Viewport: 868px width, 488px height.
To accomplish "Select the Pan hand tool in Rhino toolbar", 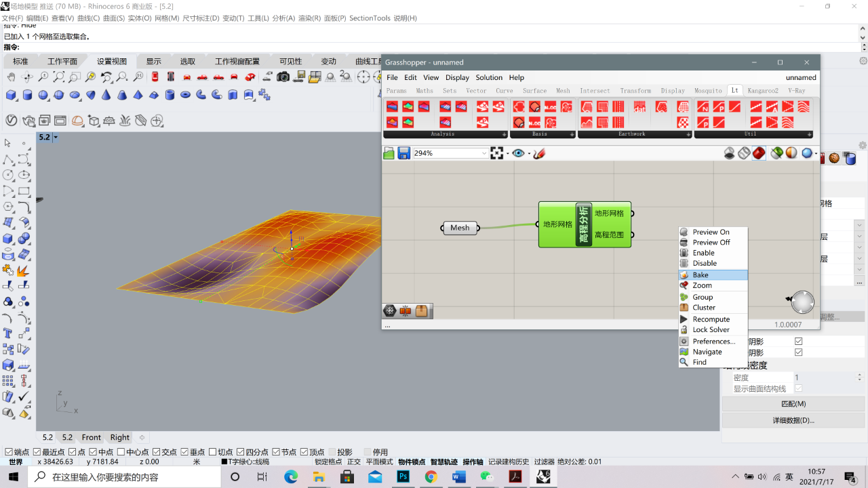I will (x=12, y=77).
